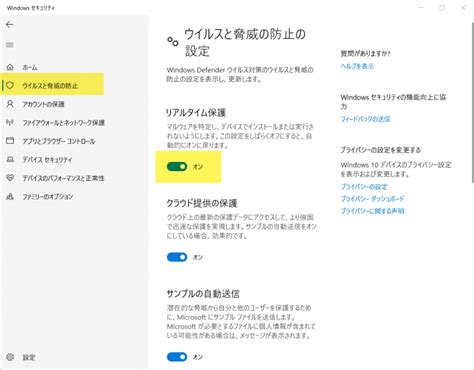
Task: Click the リアルタイム保護 heading text
Action: pos(196,113)
